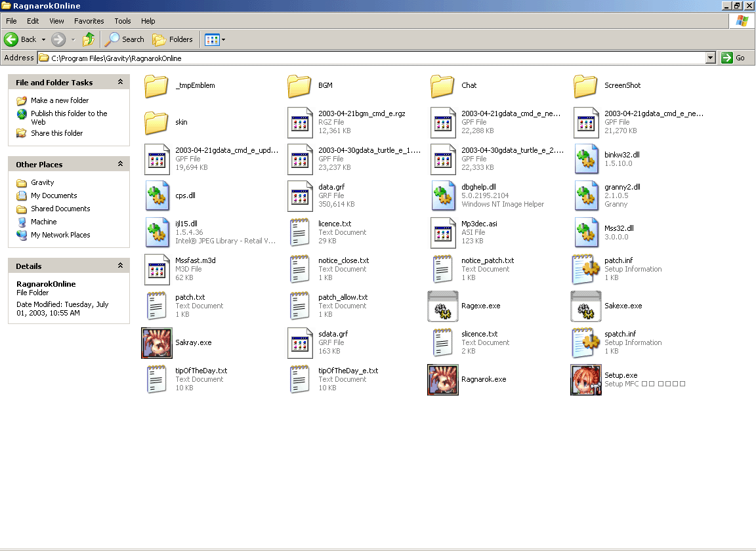Select the tipOfTheDay.txt document icon
Viewport: 756px width, 551px height.
pyautogui.click(x=157, y=379)
